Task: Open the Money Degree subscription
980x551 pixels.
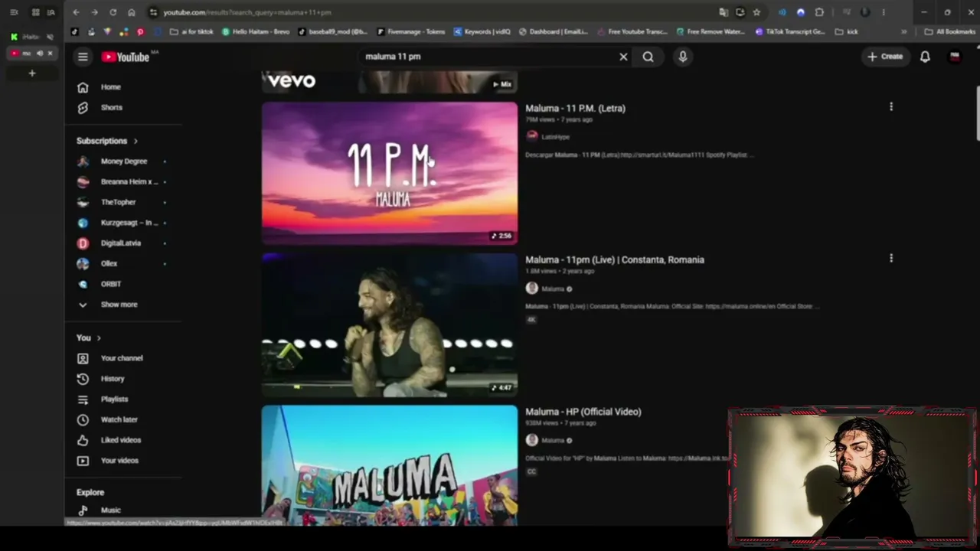Action: click(x=122, y=161)
